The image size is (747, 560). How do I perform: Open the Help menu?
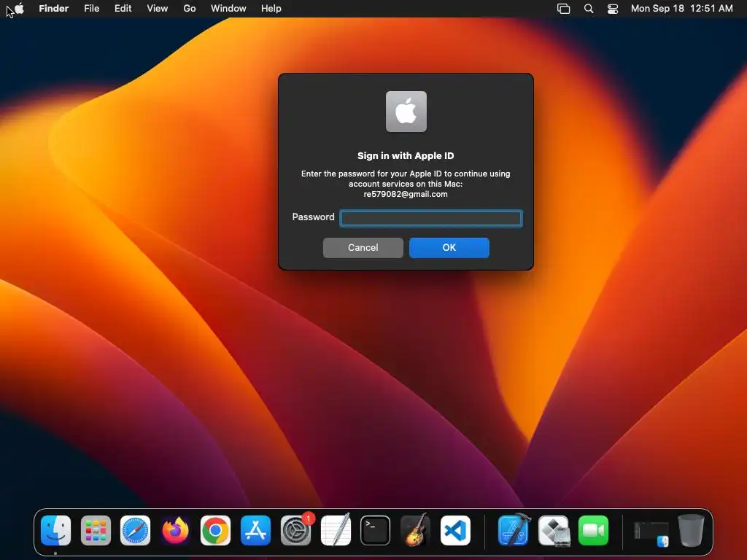click(271, 9)
